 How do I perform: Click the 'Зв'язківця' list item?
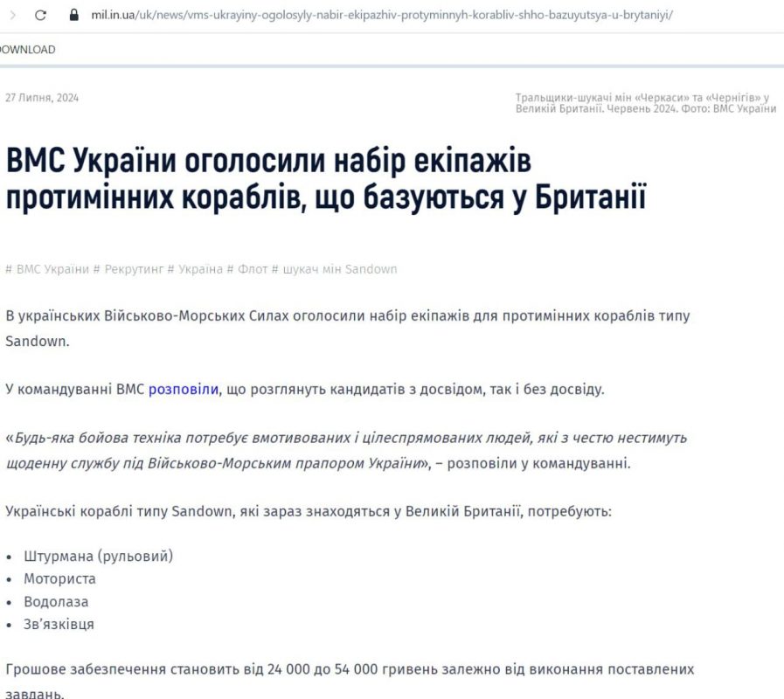pos(59,624)
